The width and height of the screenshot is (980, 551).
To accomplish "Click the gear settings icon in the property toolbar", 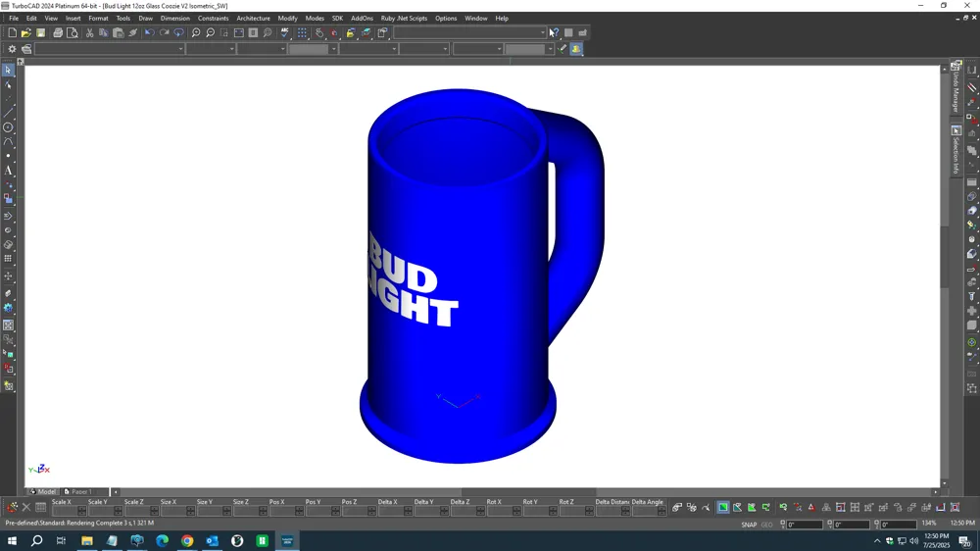I will point(12,49).
